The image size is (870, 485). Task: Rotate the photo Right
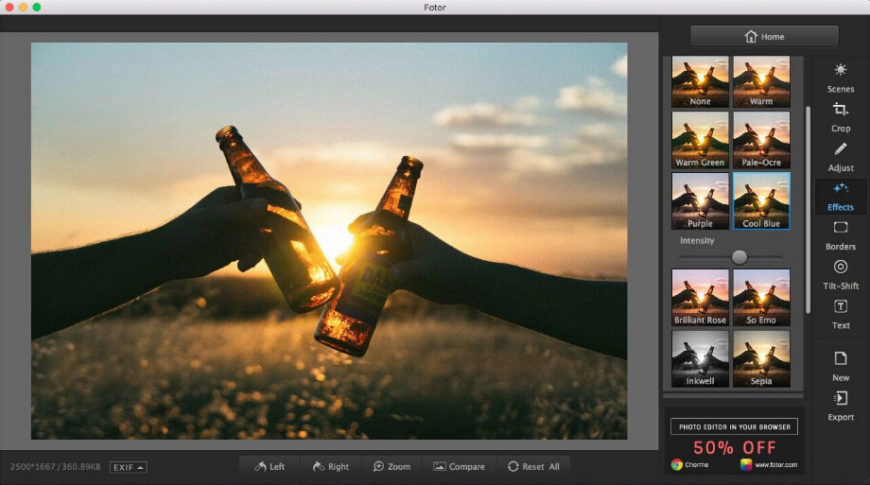pyautogui.click(x=331, y=466)
